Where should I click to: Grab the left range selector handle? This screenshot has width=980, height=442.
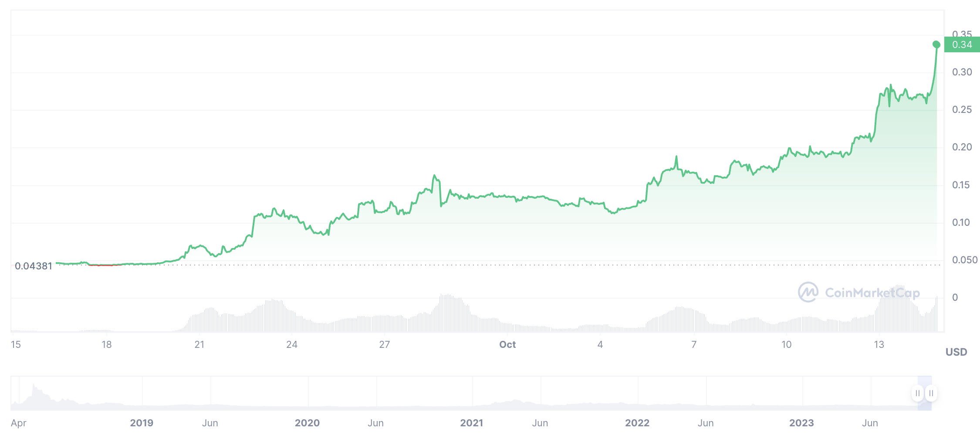pyautogui.click(x=917, y=393)
